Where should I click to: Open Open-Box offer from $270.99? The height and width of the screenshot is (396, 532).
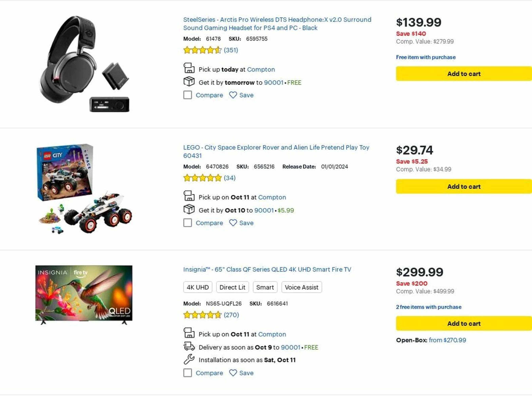(x=447, y=340)
